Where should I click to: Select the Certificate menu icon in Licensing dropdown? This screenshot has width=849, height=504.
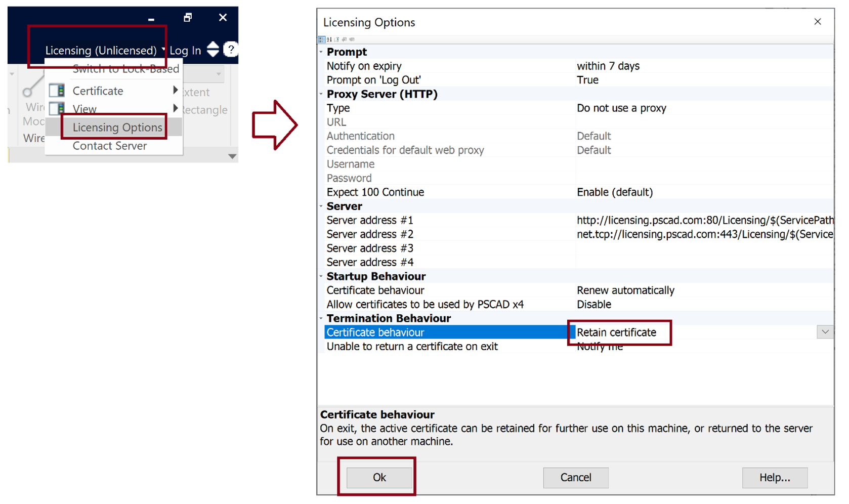(57, 90)
